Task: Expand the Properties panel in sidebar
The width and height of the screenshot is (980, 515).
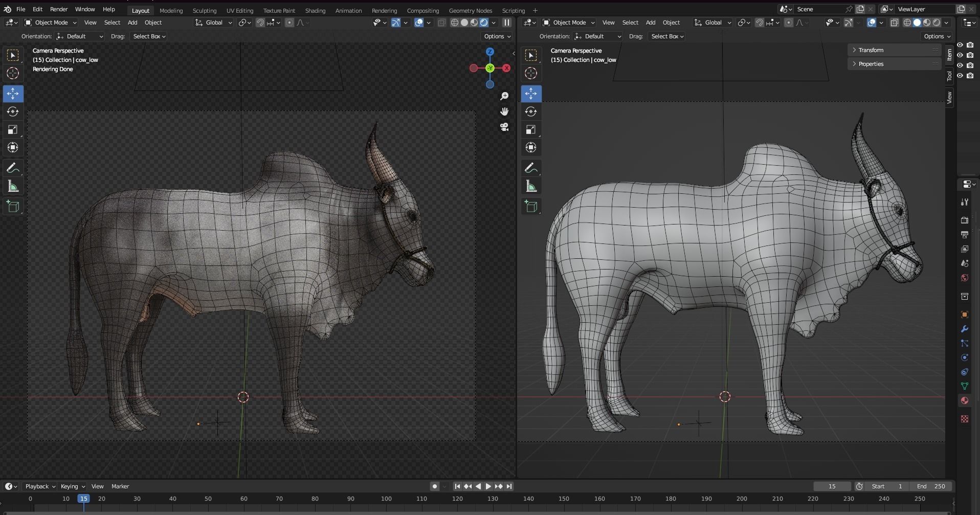Action: [x=895, y=64]
